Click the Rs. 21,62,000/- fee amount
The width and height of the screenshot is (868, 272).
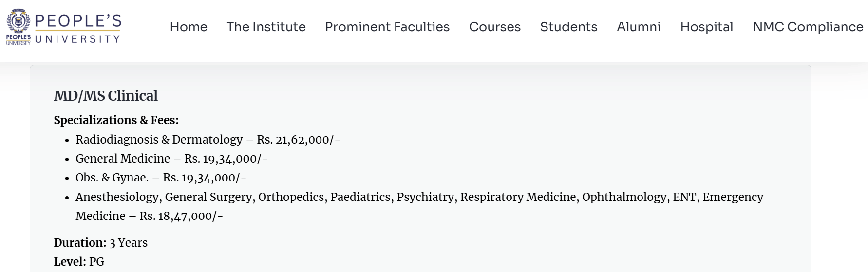click(298, 140)
